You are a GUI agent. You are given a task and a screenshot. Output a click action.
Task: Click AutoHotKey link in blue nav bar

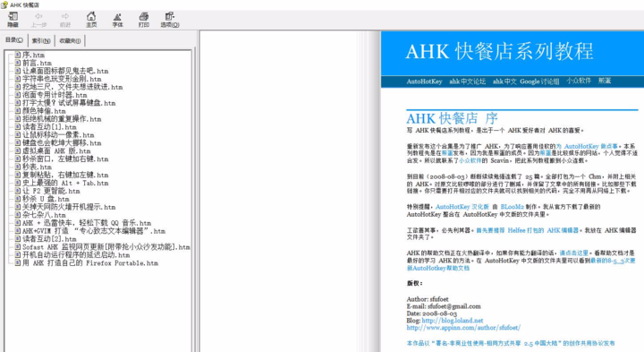424,82
